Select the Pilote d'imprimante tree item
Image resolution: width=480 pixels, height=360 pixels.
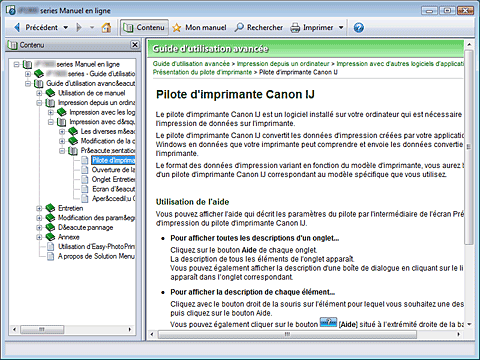click(113, 160)
